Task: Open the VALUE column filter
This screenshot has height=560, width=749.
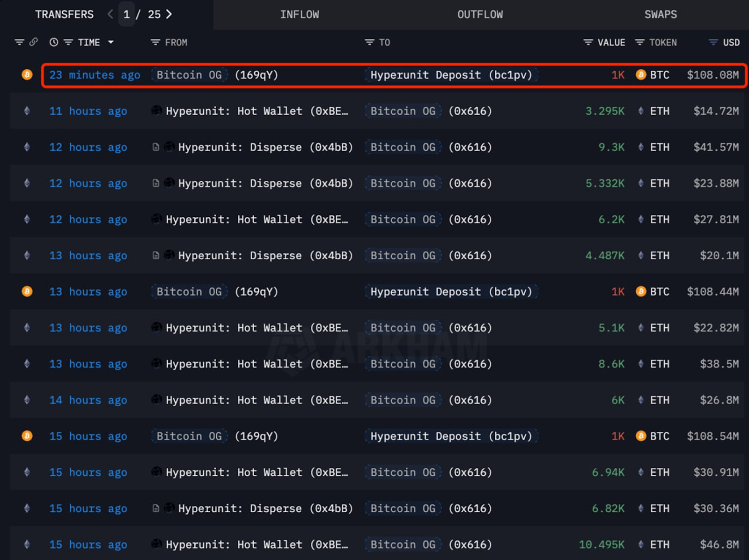Action: pos(588,42)
